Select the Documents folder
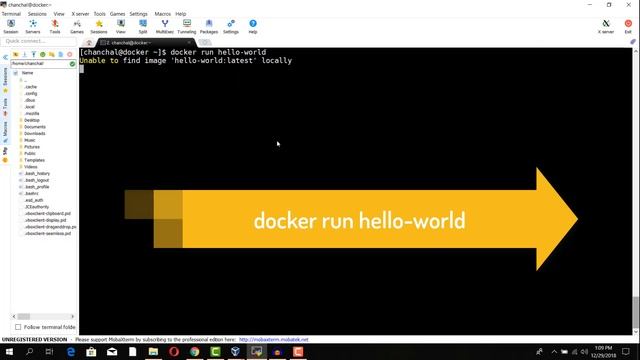Screen dimensions: 640x360 (x=34, y=127)
